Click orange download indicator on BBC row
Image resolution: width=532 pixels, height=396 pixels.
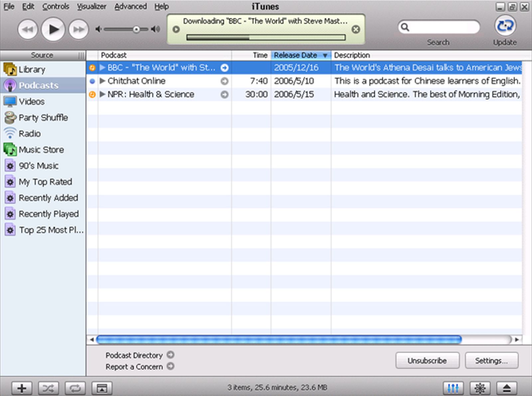[92, 68]
